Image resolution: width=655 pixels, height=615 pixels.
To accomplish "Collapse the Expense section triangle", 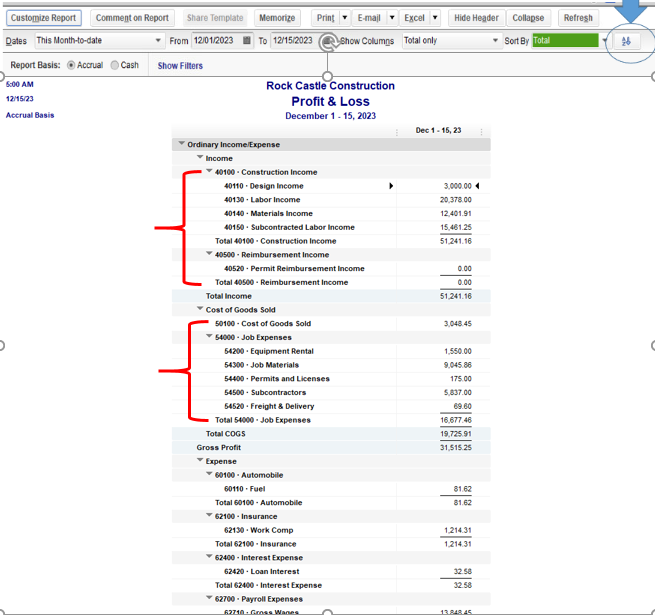I will pyautogui.click(x=200, y=460).
